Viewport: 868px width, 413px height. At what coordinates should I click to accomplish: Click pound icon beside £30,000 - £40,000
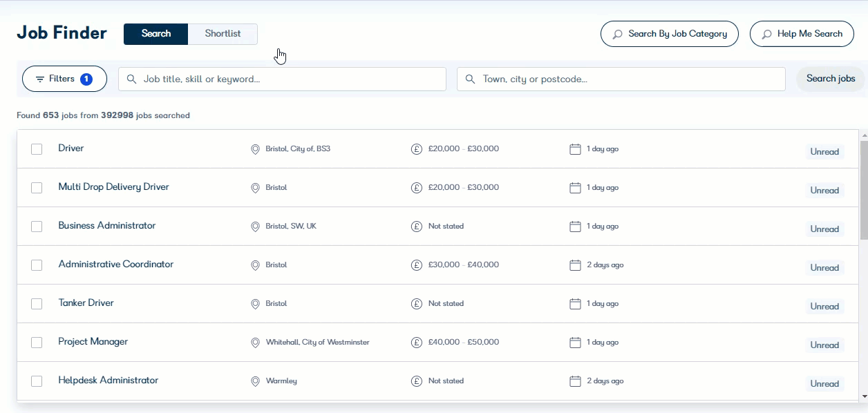[416, 265]
